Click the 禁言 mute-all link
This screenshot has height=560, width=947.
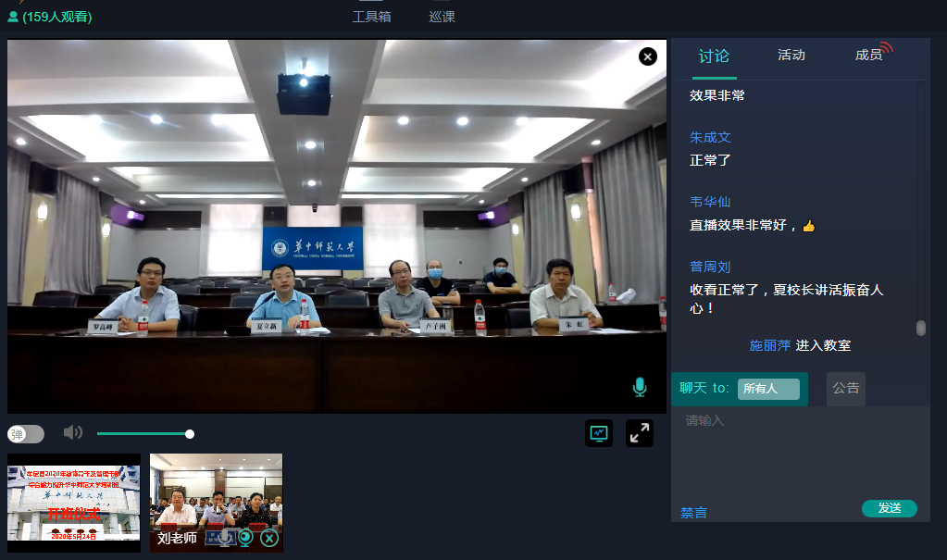coord(693,512)
